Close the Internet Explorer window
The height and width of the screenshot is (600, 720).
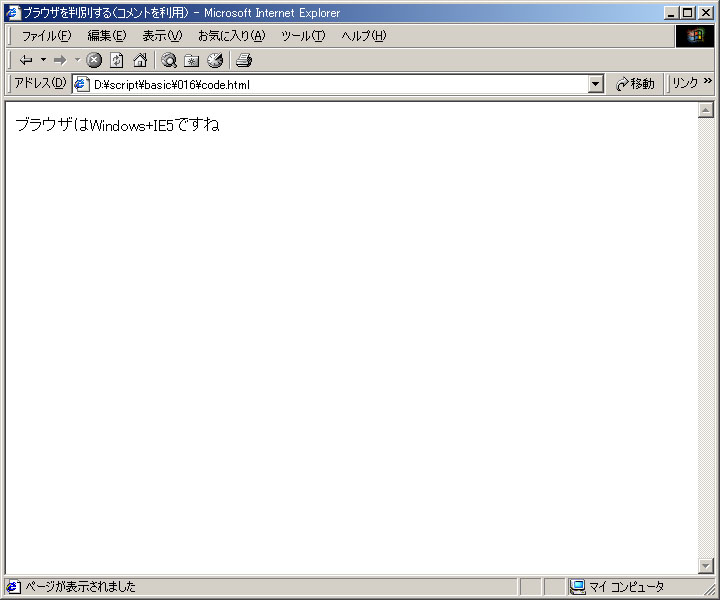point(705,13)
